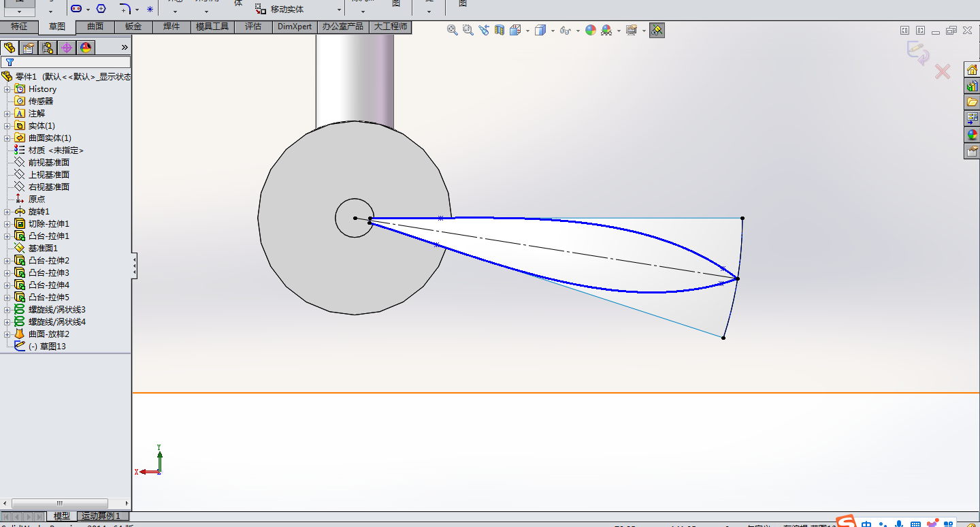Click the View Orientation cube icon
This screenshot has height=527, width=980.
tap(515, 30)
